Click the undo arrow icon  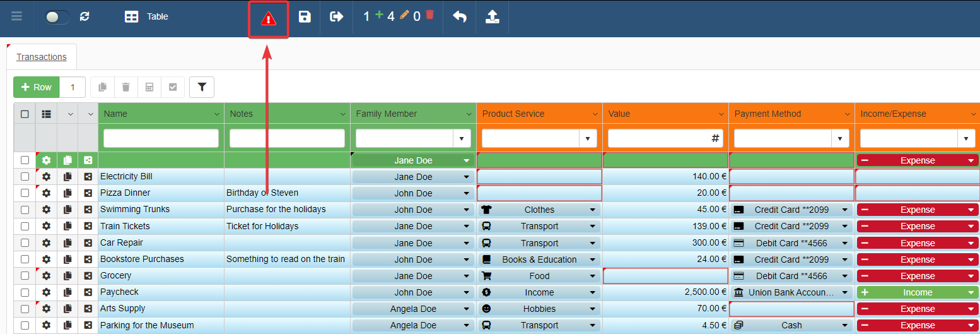coord(460,17)
